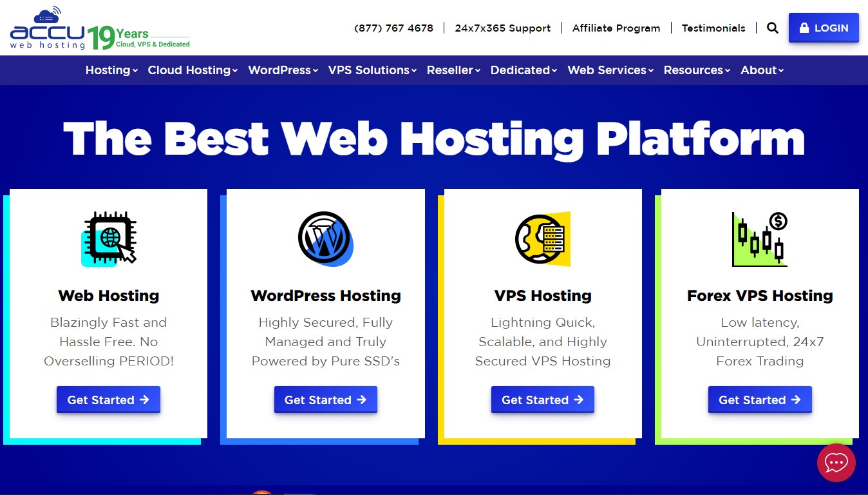Expand the Cloud Hosting menu
This screenshot has height=495, width=868.
[193, 70]
